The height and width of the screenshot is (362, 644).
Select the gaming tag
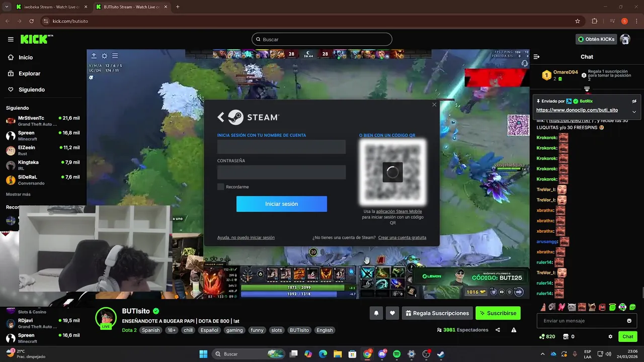pyautogui.click(x=234, y=330)
